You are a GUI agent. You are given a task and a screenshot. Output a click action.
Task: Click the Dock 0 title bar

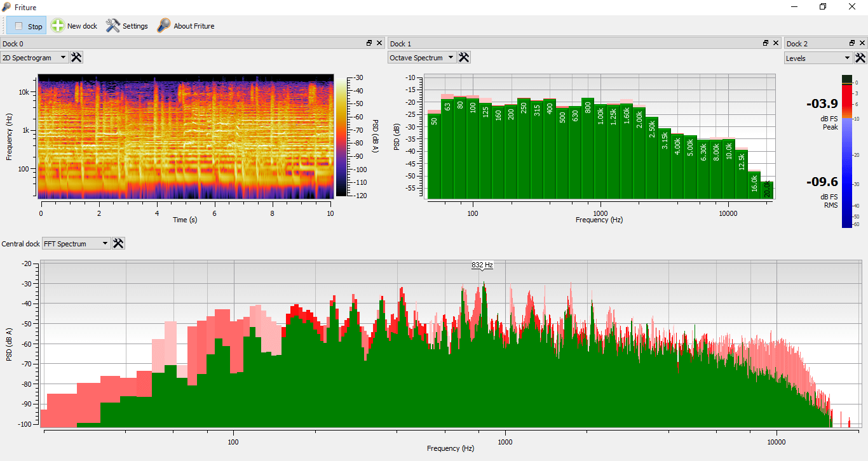(x=182, y=43)
